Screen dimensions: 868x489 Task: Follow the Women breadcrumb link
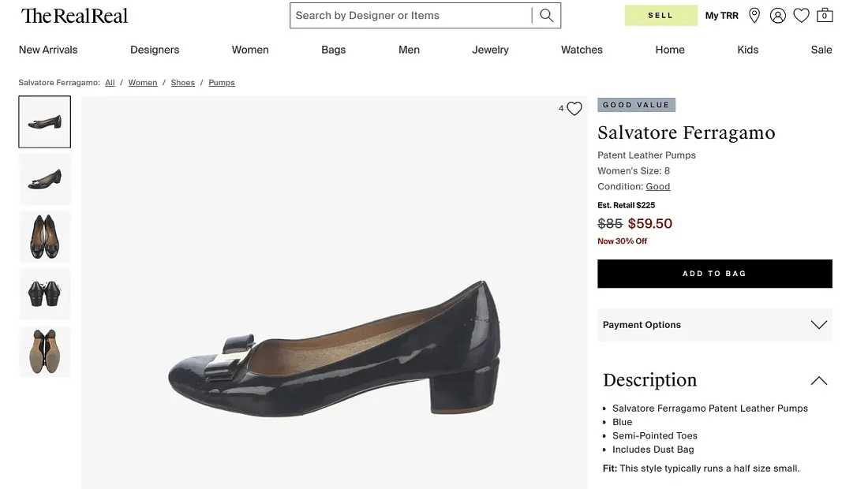point(143,83)
